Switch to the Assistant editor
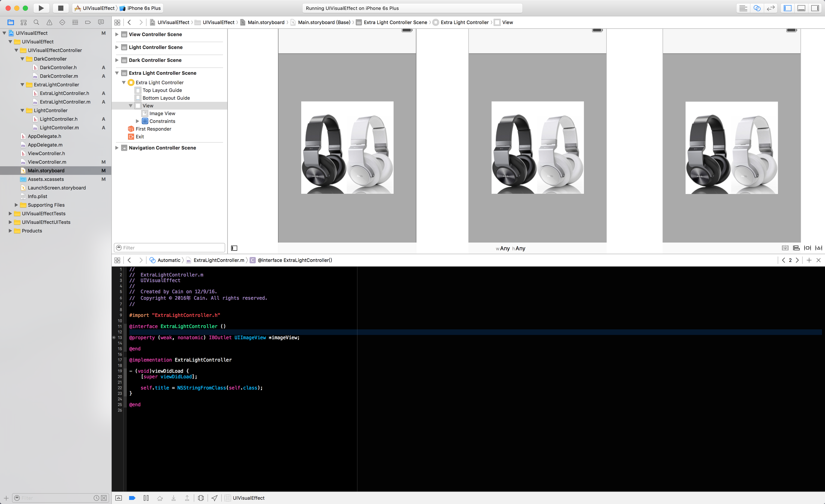Image resolution: width=825 pixels, height=504 pixels. point(757,8)
